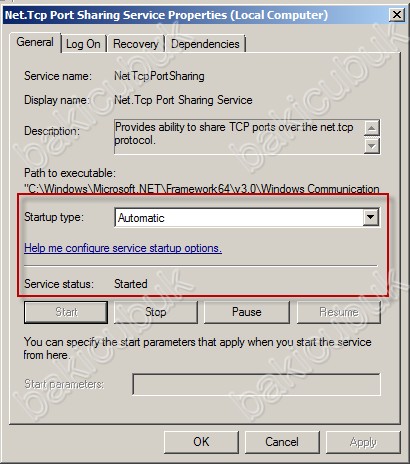Click the description scroll down arrow

[x=372, y=146]
